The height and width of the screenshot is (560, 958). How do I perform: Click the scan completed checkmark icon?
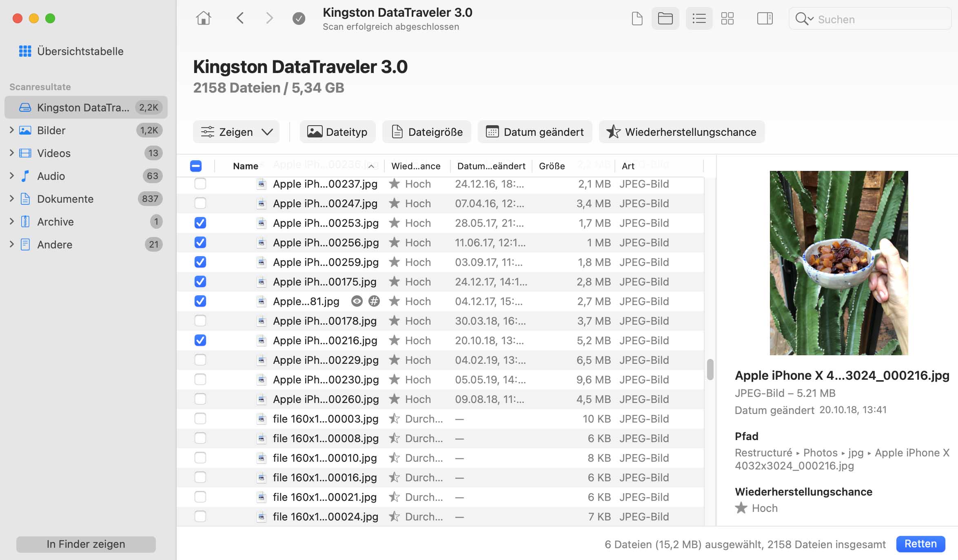299,18
